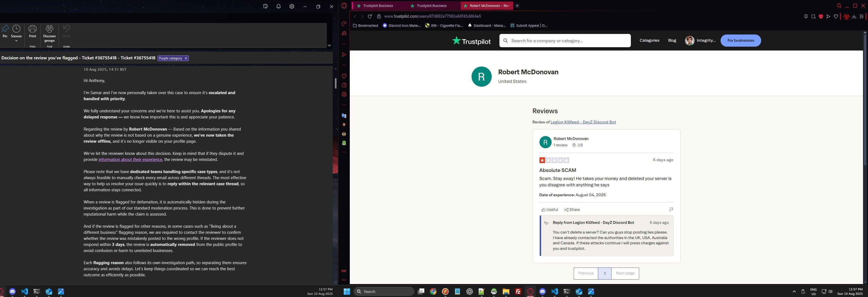Open GX Control in Opera sidebar
Screen dimensions: 868x297
pos(344,24)
